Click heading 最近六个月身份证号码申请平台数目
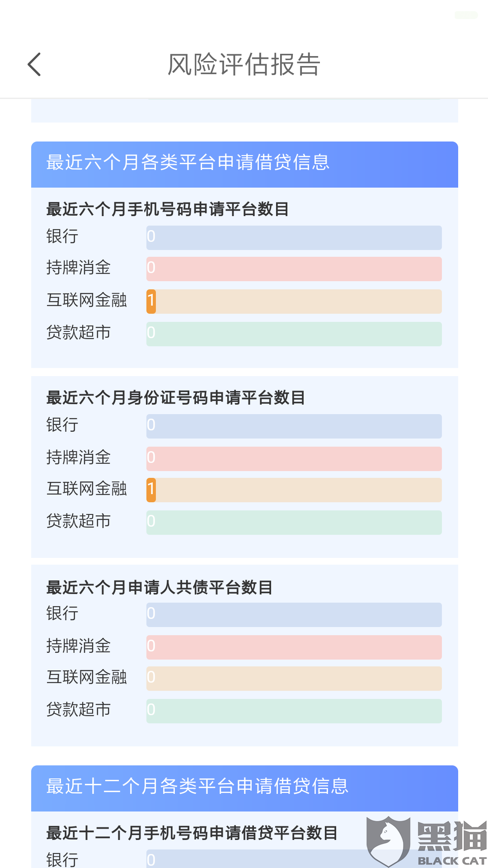The image size is (488, 868). pos(175,398)
